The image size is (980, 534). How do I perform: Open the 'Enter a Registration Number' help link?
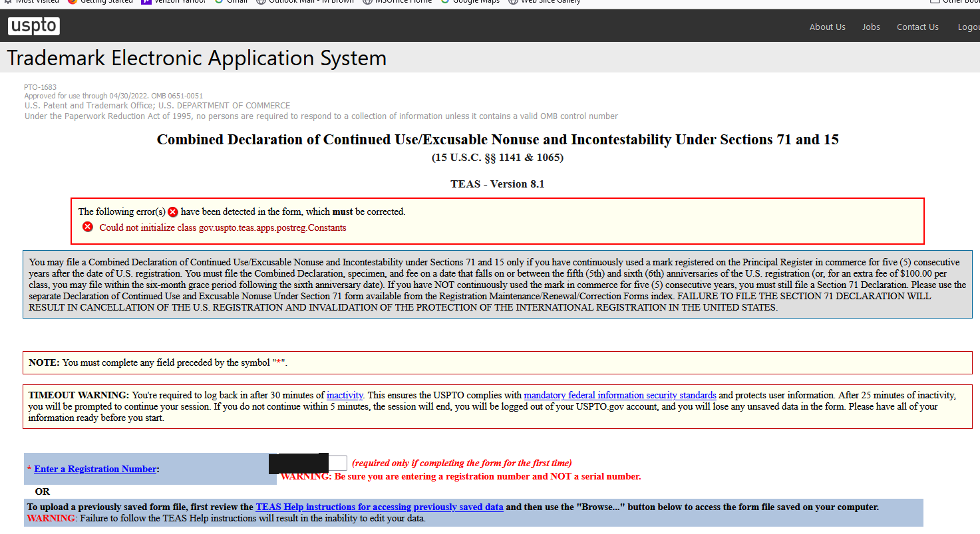[x=95, y=469]
